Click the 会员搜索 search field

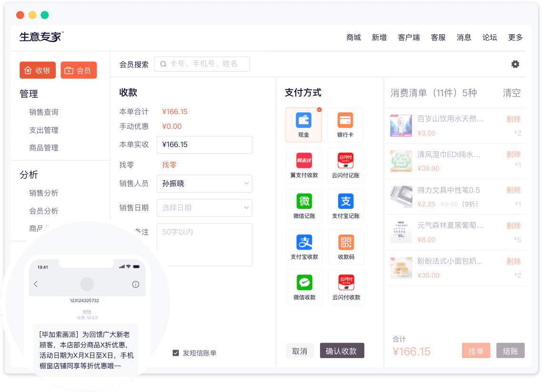[x=202, y=64]
